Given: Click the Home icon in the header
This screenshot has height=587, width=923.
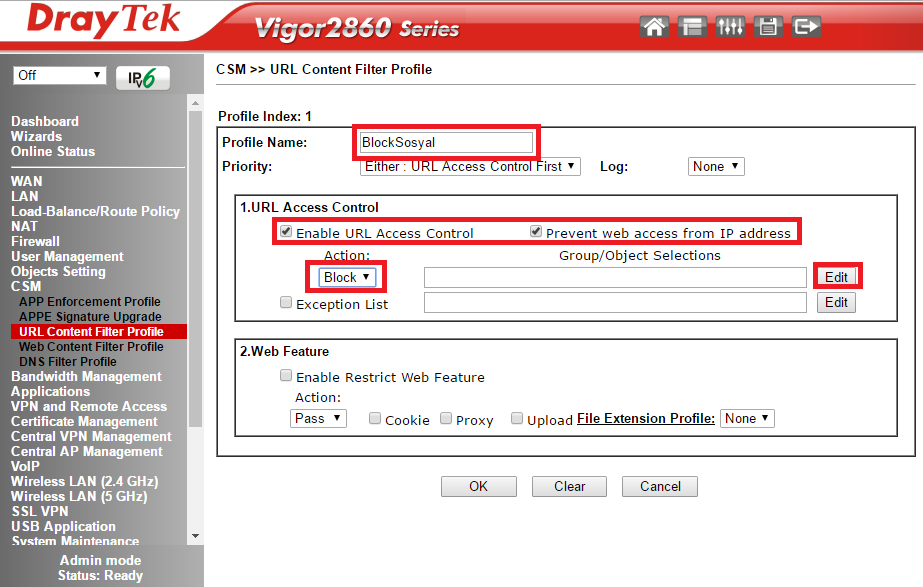Looking at the screenshot, I should pos(655,27).
